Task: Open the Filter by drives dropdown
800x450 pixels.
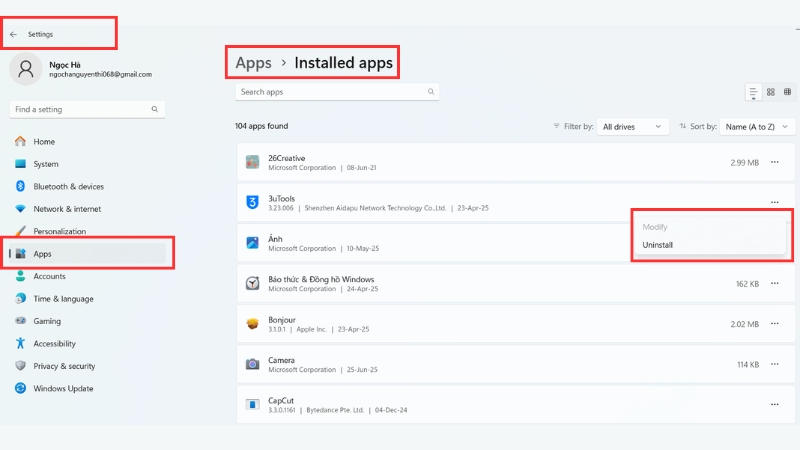Action: click(633, 127)
